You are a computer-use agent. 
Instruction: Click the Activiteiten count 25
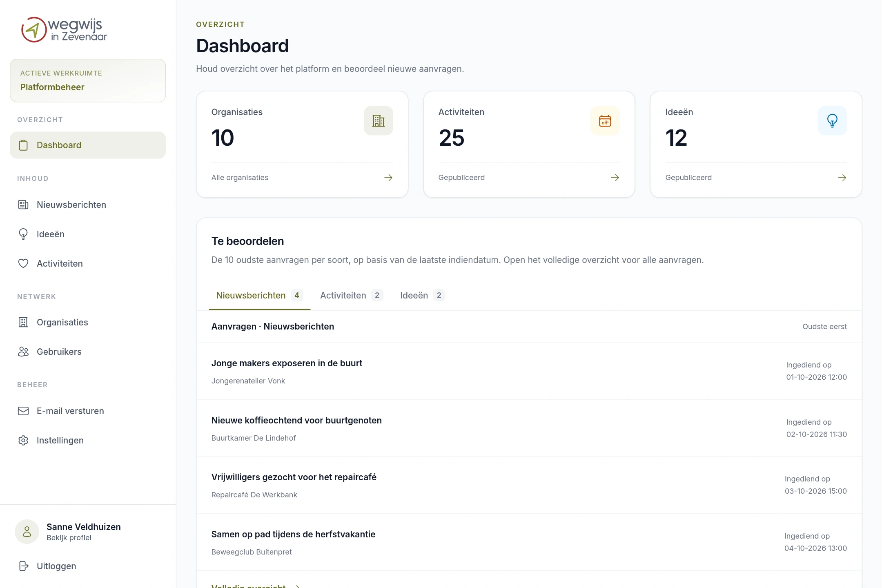(452, 138)
